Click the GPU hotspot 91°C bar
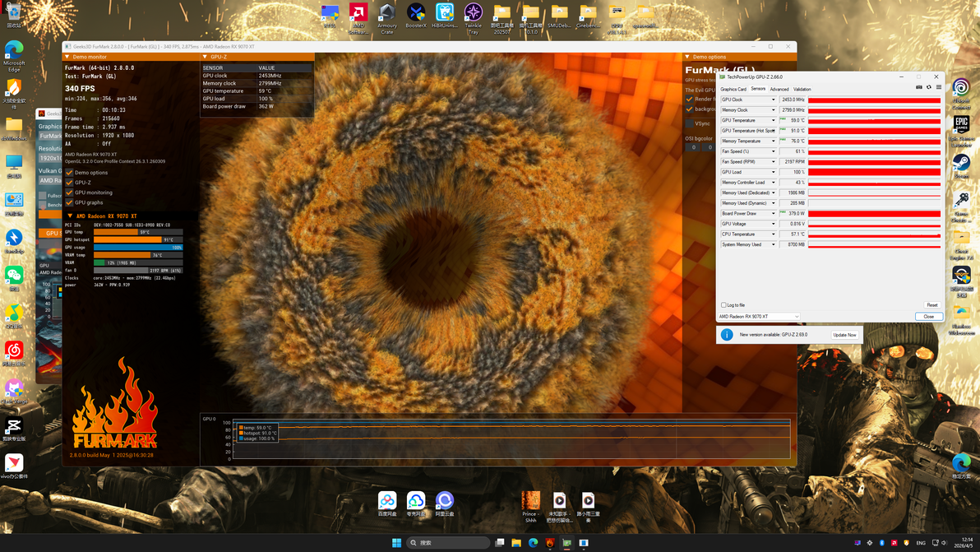 pyautogui.click(x=138, y=239)
